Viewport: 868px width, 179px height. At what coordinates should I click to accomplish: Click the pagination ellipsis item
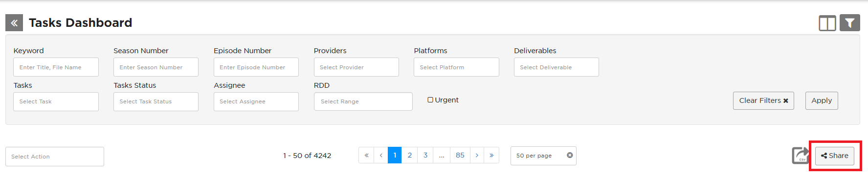442,155
